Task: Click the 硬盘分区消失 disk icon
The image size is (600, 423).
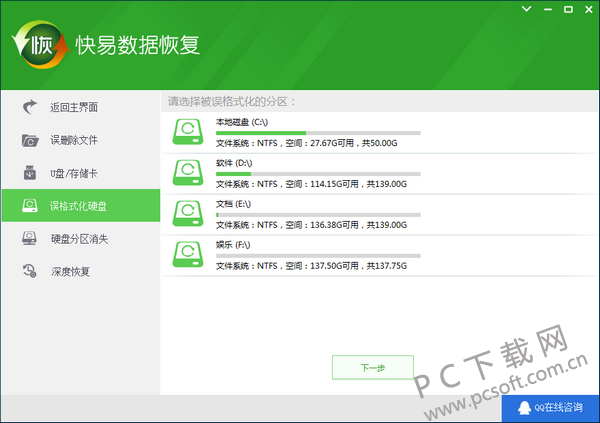Action: tap(30, 238)
